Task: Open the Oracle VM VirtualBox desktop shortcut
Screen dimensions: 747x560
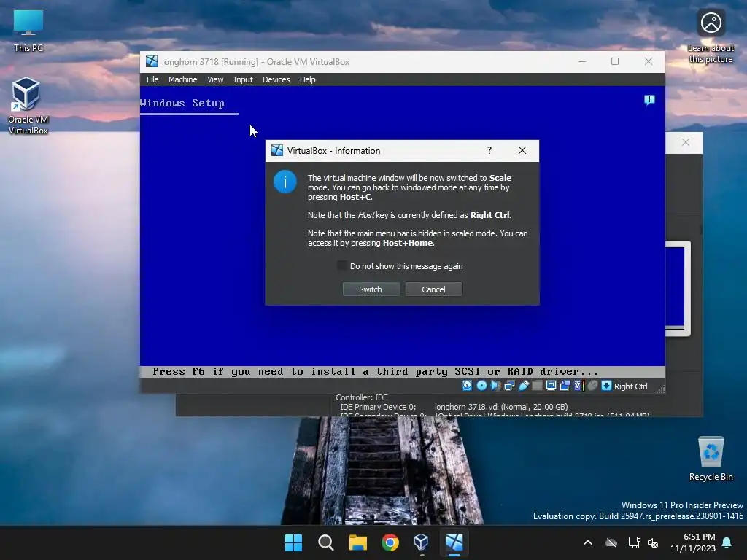Action: tap(28, 106)
